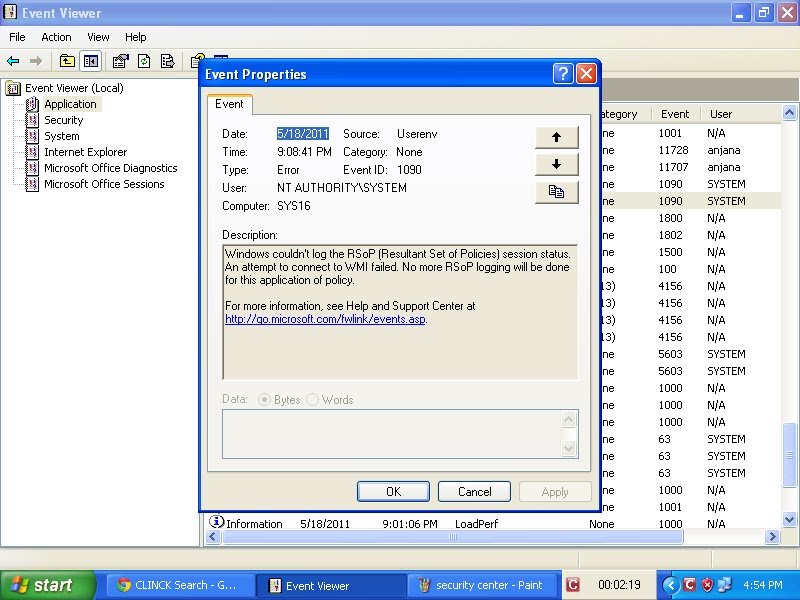Select the event row with ID 11728
The width and height of the screenshot is (800, 600).
691,150
